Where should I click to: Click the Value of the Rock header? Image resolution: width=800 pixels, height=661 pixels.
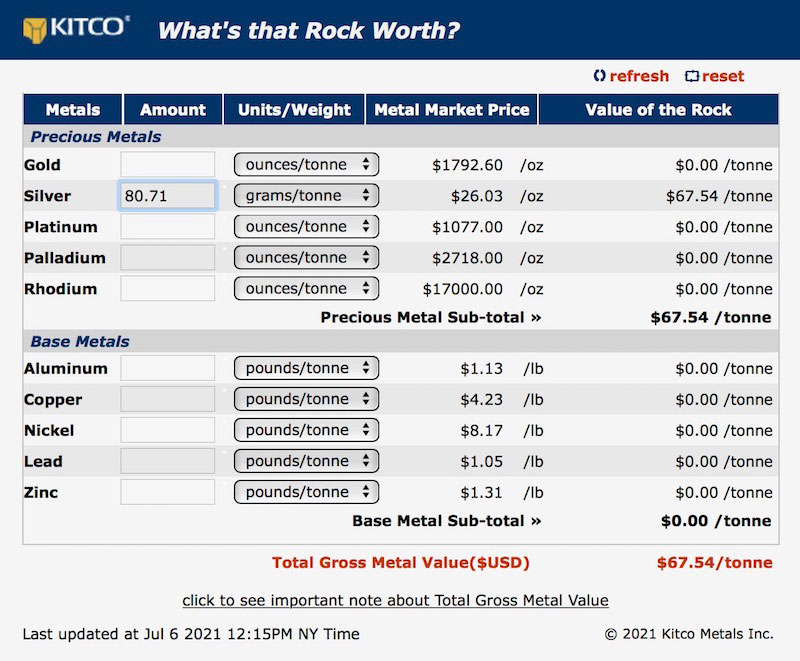click(x=659, y=110)
